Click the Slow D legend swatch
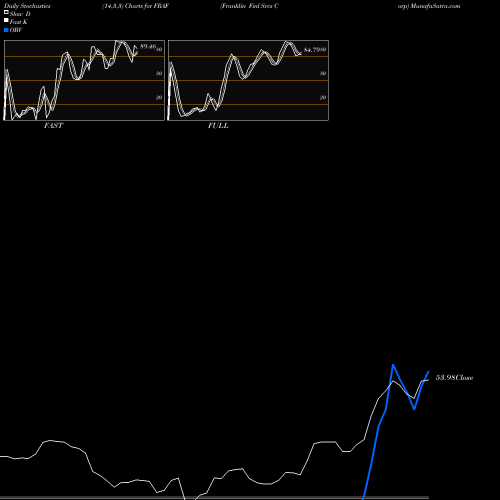 point(6,13)
